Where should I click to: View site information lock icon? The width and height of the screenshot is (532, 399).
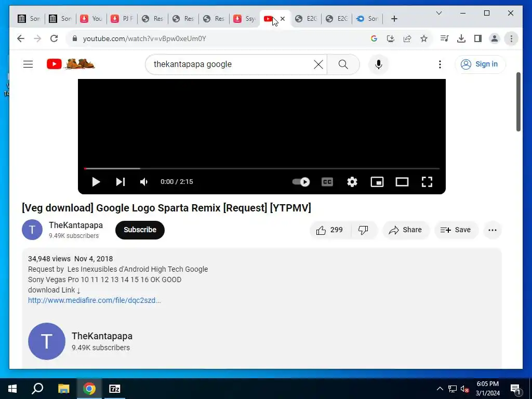[75, 38]
